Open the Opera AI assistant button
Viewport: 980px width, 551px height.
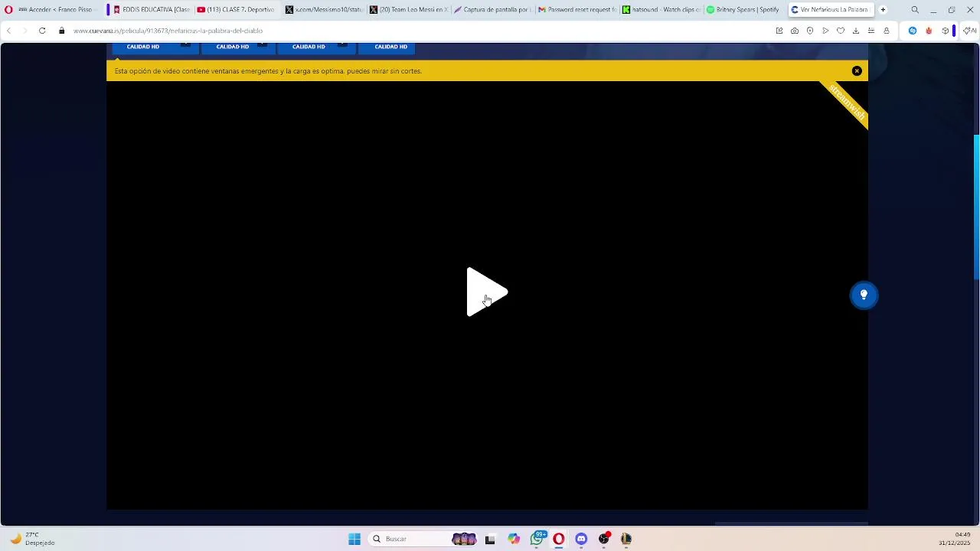tap(969, 31)
